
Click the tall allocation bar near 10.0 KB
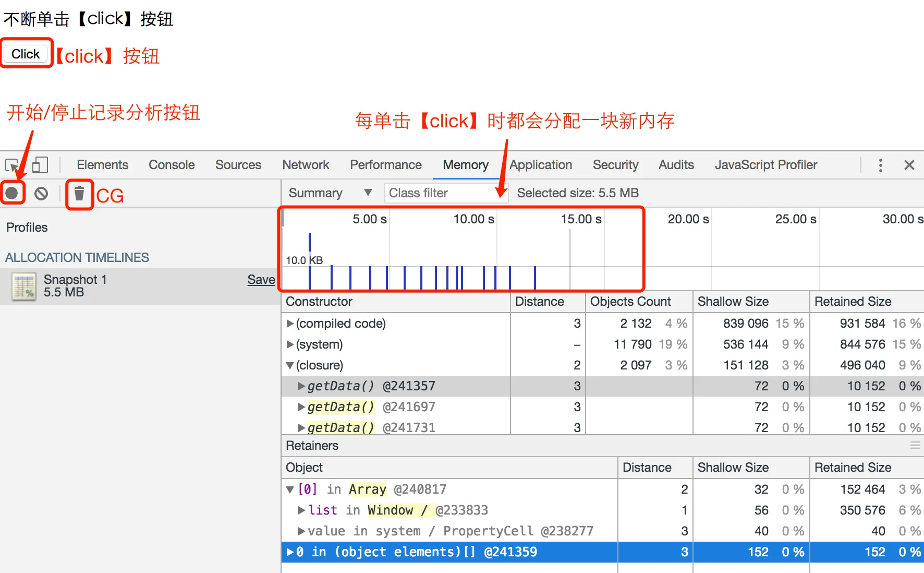tap(310, 261)
